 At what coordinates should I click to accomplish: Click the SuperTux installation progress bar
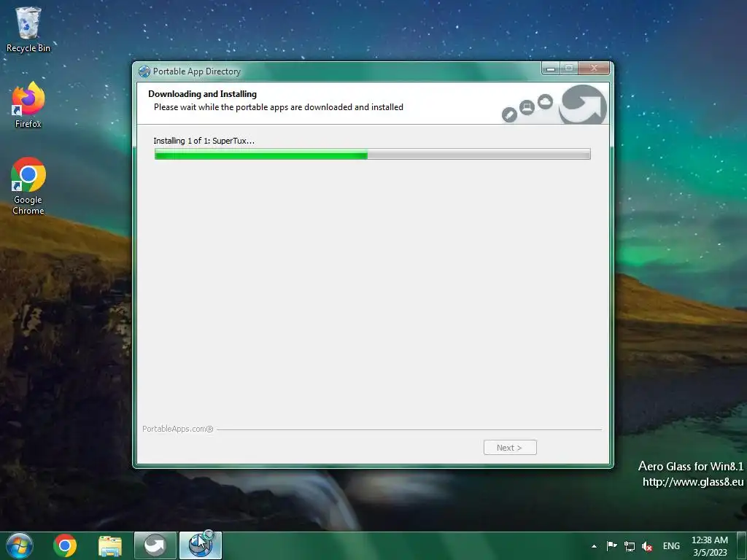pyautogui.click(x=373, y=154)
